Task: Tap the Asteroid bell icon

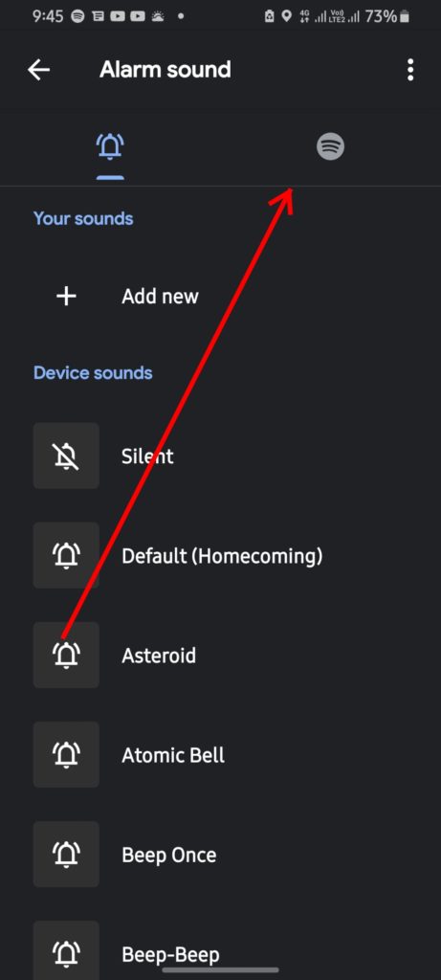Action: pos(66,655)
